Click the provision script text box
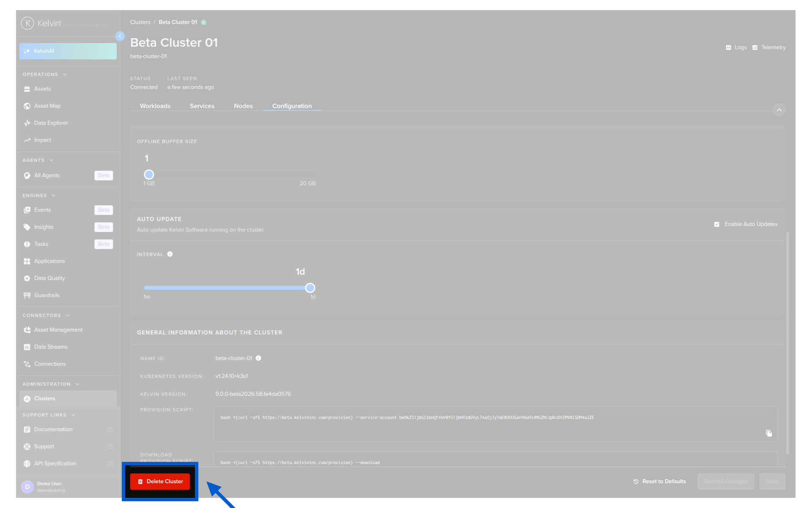Image resolution: width=812 pixels, height=508 pixels. tap(495, 424)
